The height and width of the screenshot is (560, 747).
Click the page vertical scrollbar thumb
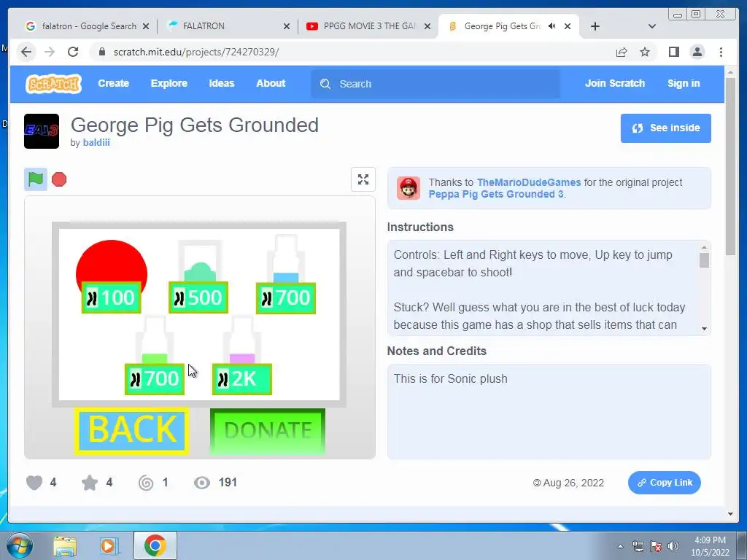(x=731, y=167)
